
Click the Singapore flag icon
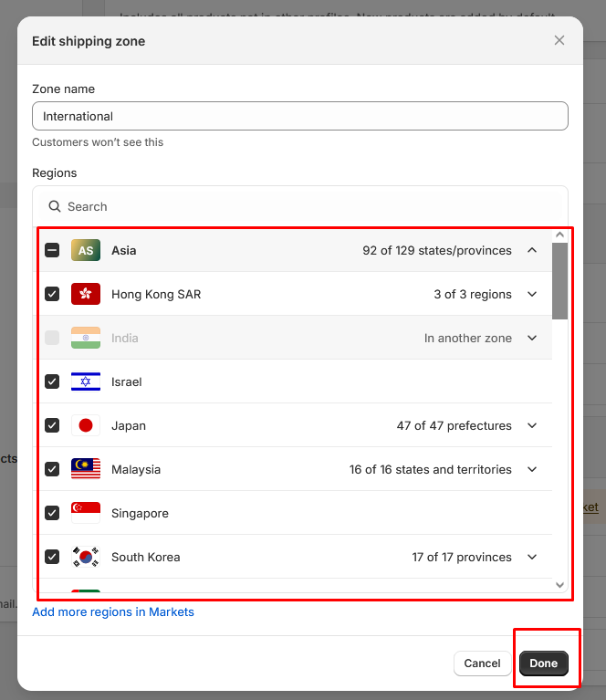(85, 513)
